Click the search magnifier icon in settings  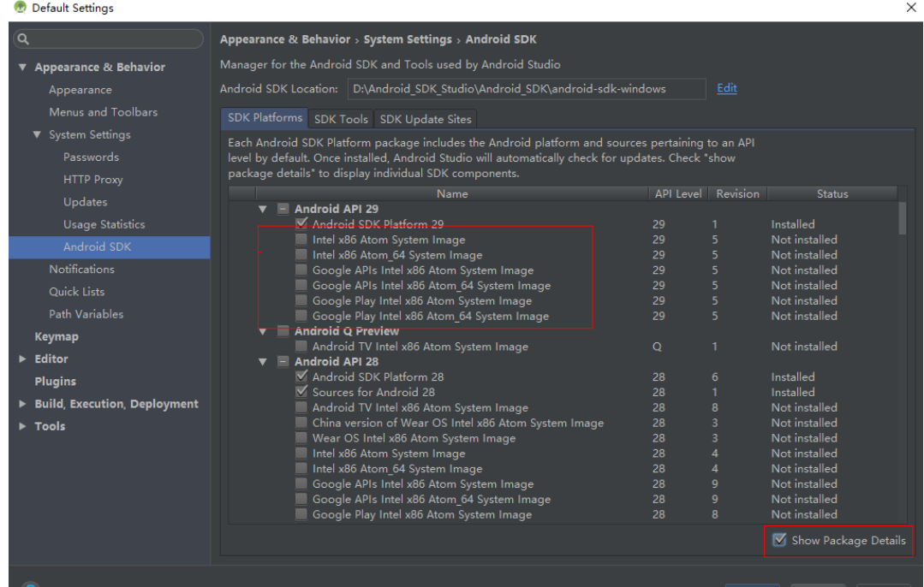(24, 39)
